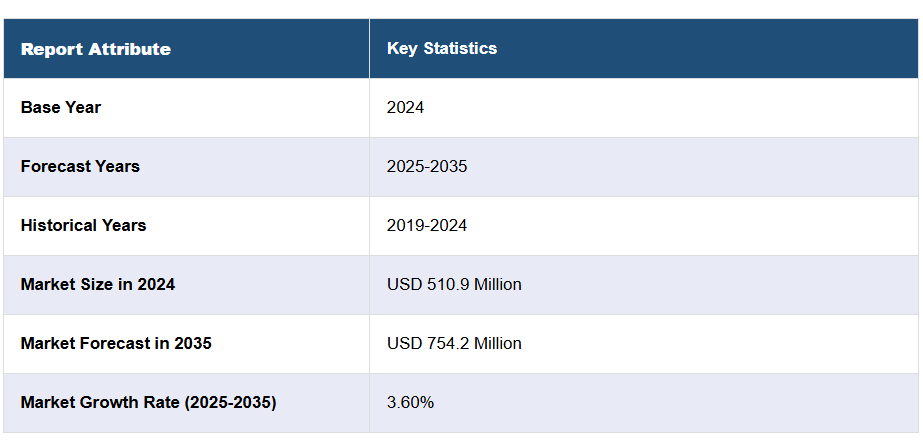Select the Forecast Years row label
Image resolution: width=923 pixels, height=440 pixels.
coord(80,166)
